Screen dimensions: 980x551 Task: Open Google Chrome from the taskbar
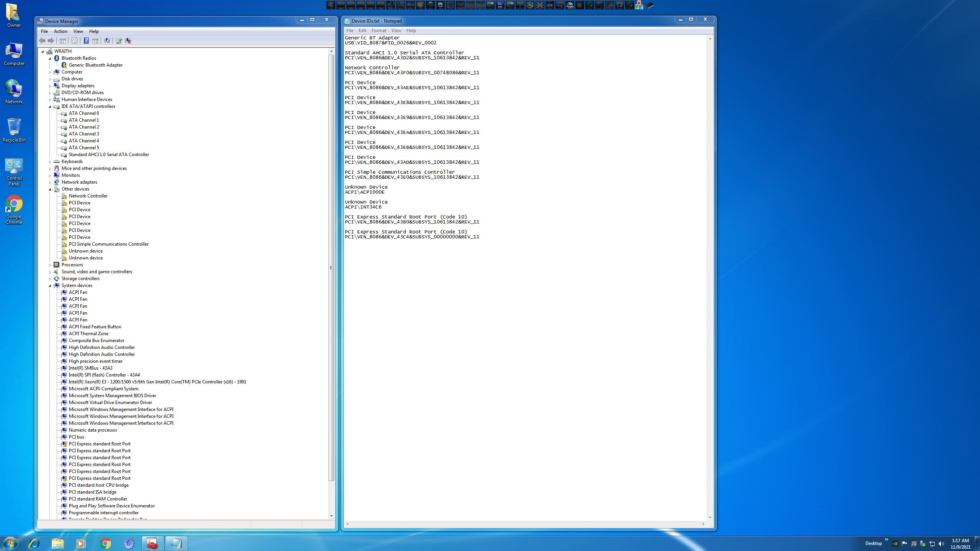pyautogui.click(x=105, y=543)
